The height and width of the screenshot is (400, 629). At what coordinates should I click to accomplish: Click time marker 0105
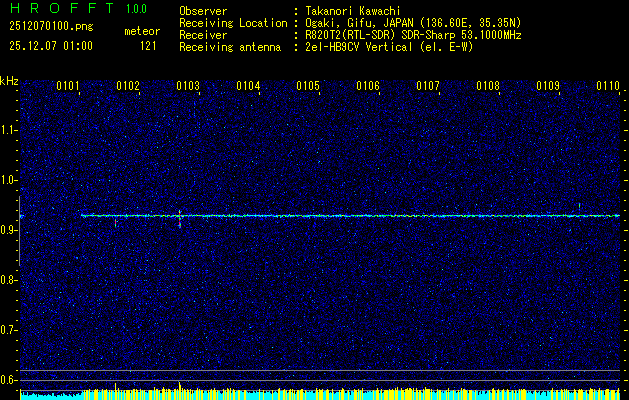click(308, 85)
